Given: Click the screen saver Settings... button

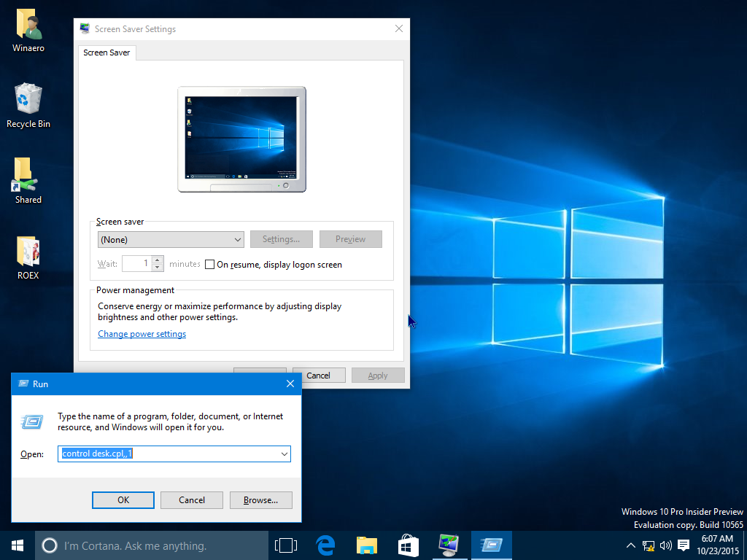Looking at the screenshot, I should [281, 239].
